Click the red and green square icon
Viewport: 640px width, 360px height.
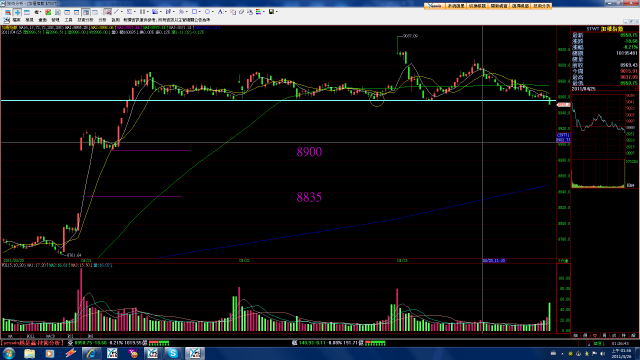[x=48, y=12]
